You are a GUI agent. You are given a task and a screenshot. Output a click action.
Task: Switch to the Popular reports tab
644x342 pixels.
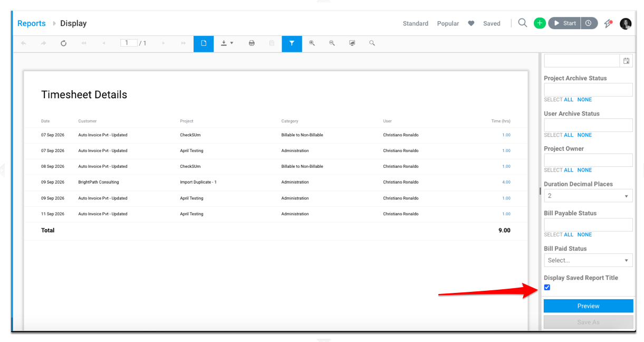pos(448,23)
